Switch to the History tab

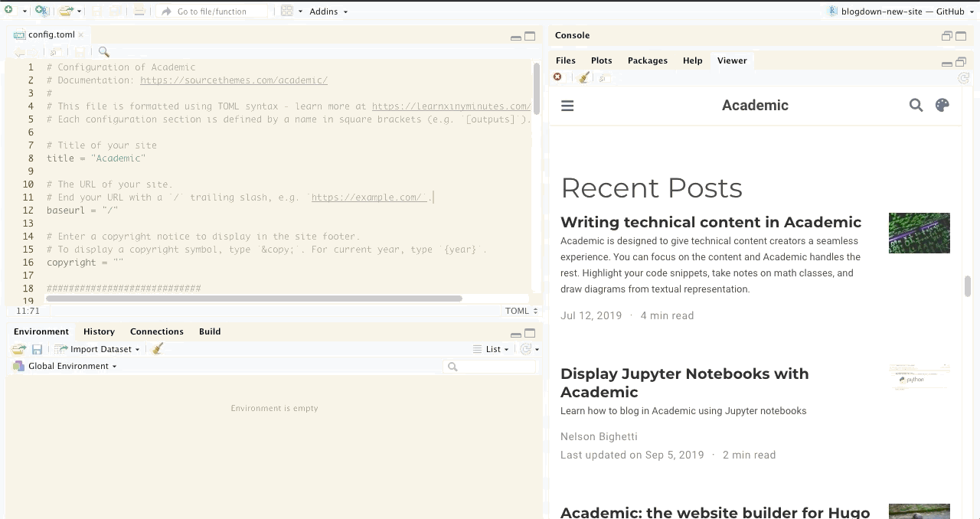click(x=99, y=331)
